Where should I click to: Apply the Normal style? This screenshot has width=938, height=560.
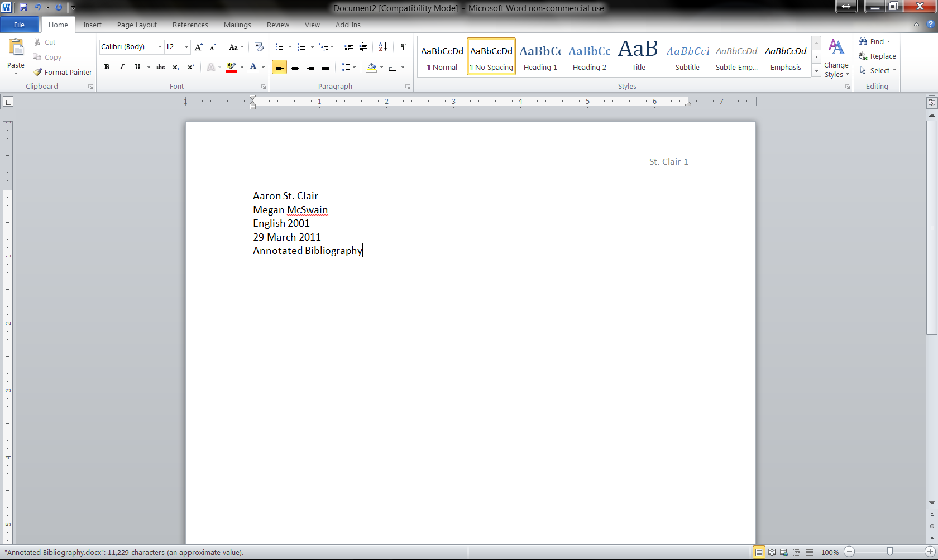coord(442,56)
